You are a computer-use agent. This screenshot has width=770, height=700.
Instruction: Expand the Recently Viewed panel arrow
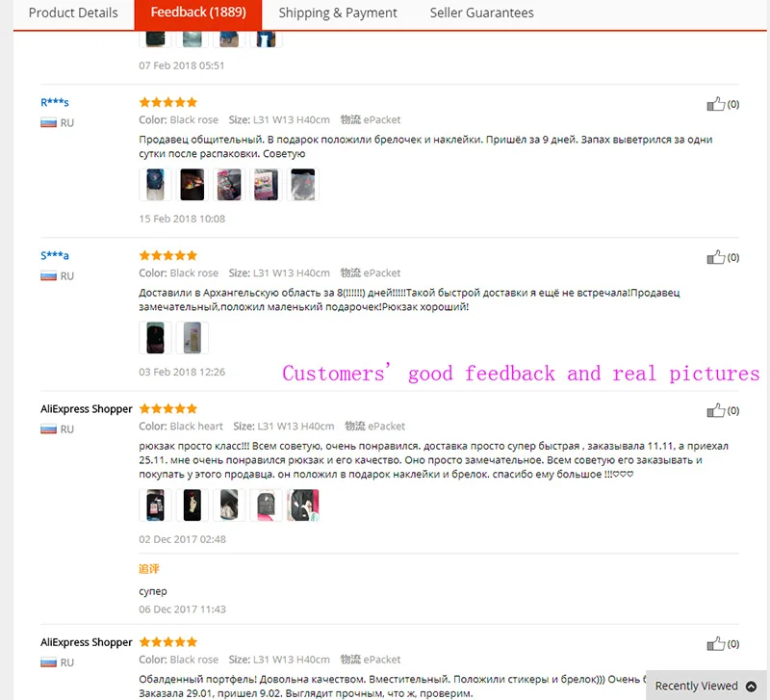tap(751, 687)
